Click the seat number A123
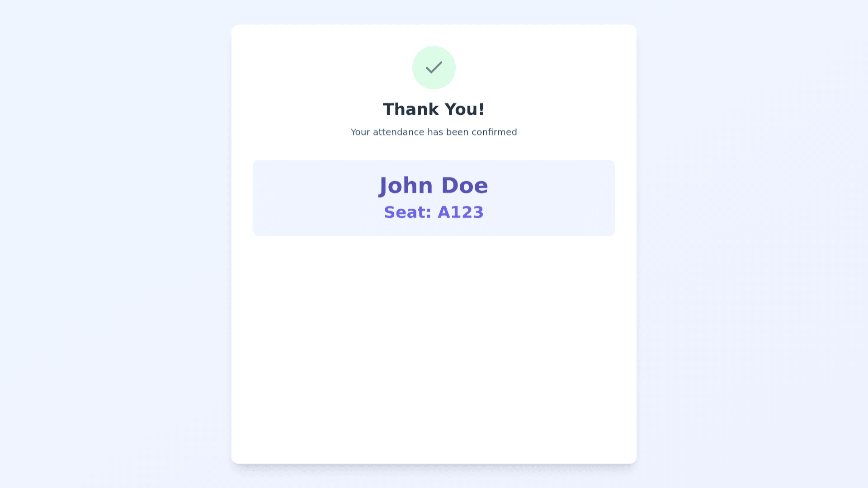Viewport: 868px width, 488px height. [460, 212]
